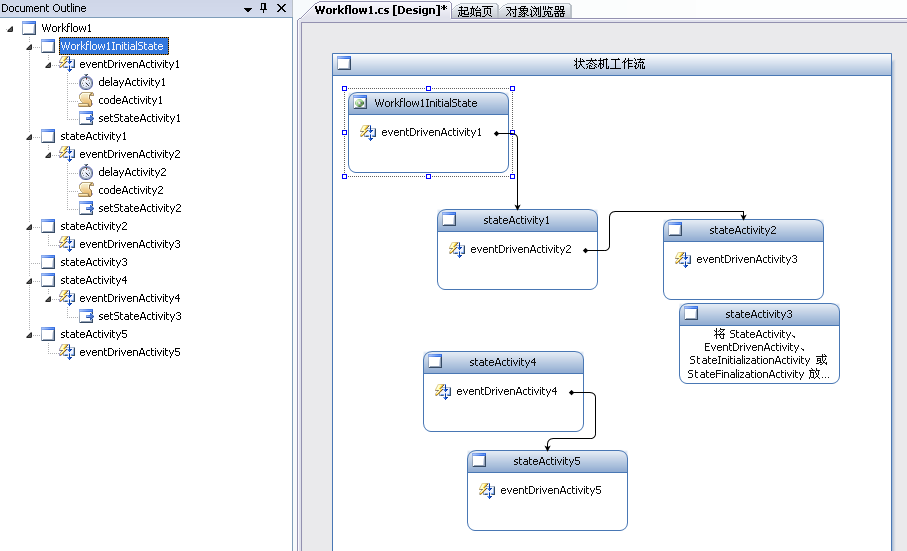Click the setStateActivity1 arrow icon
This screenshot has width=907, height=551.
click(86, 118)
